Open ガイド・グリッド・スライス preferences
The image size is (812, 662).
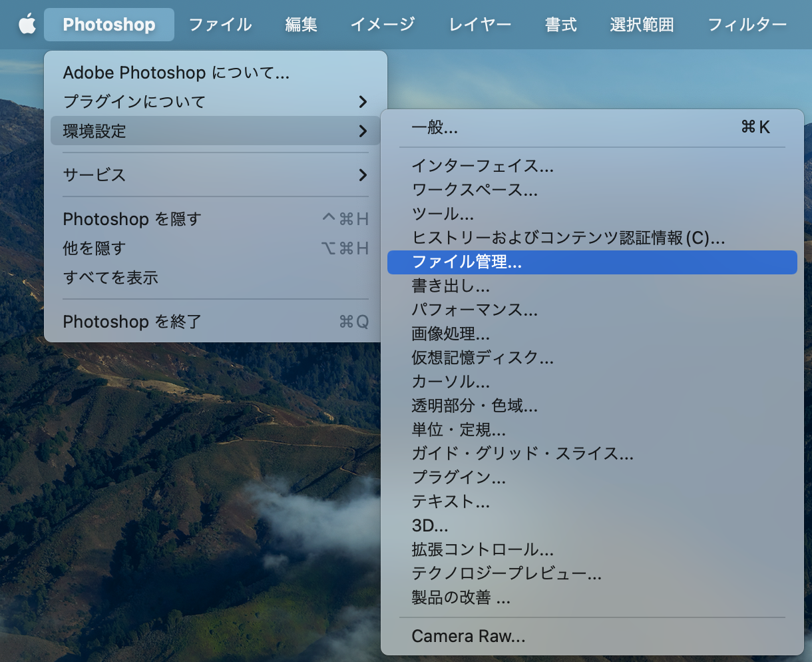522,454
